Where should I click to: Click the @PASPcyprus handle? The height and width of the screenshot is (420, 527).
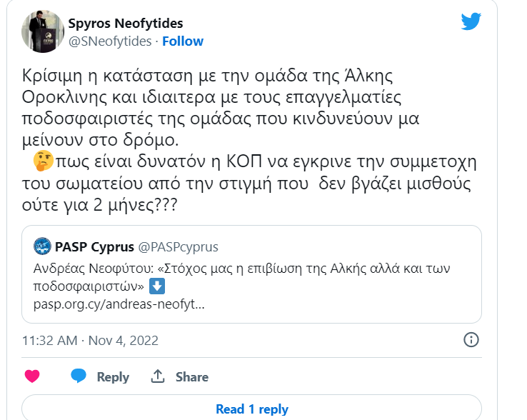click(x=178, y=247)
